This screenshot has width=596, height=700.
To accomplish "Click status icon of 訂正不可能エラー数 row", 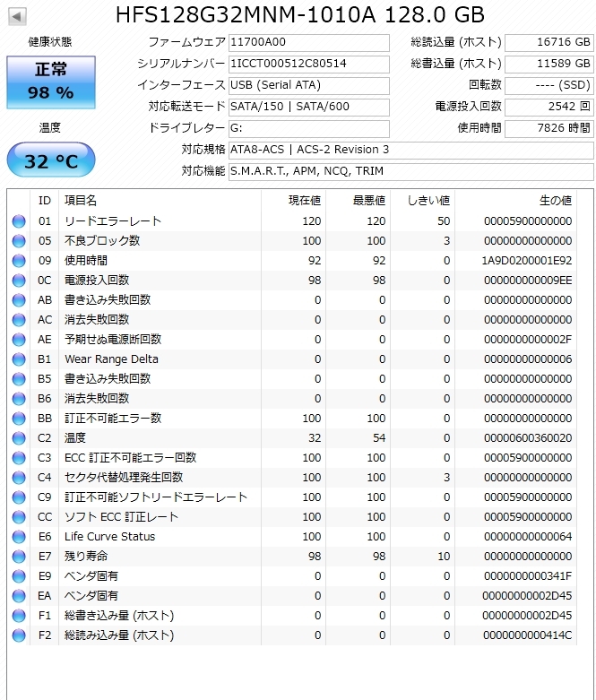I will click(x=19, y=419).
